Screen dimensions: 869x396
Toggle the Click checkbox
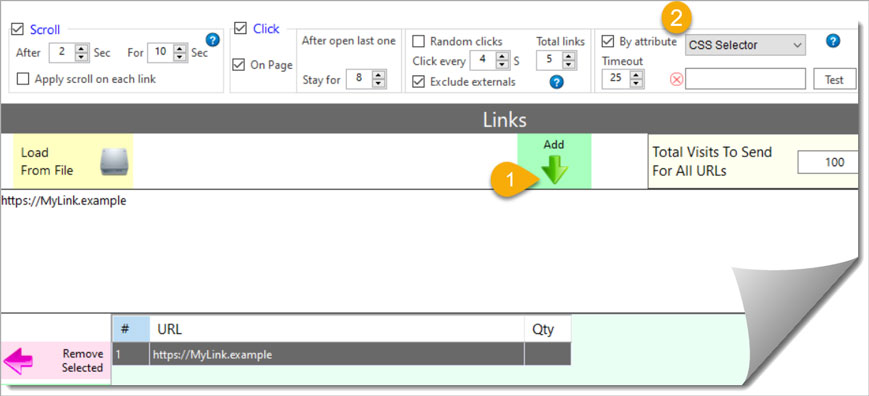[241, 28]
